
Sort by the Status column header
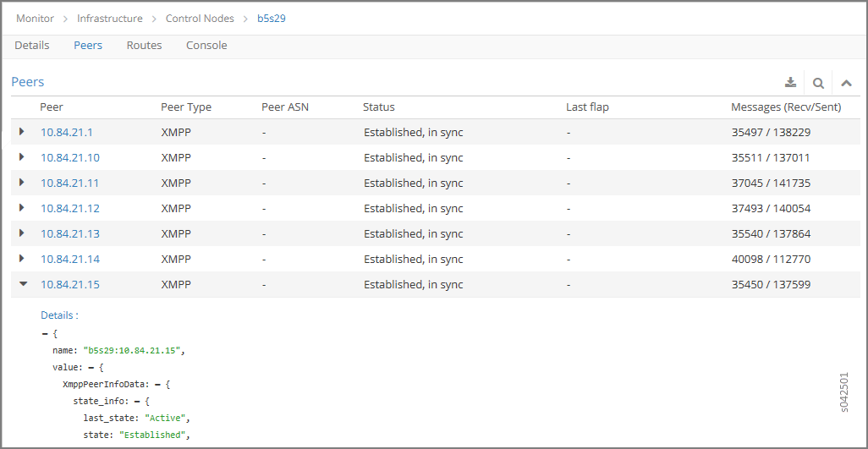tap(379, 107)
